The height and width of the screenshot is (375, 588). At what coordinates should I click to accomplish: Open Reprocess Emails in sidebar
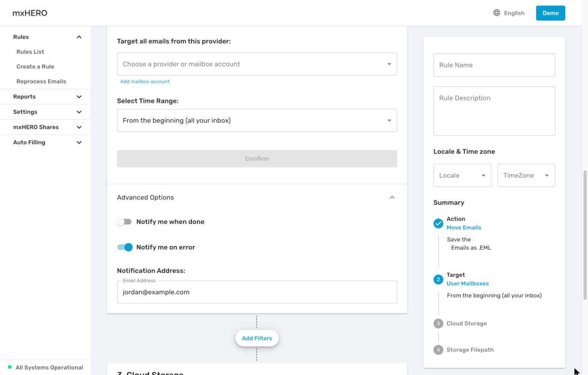pos(41,81)
